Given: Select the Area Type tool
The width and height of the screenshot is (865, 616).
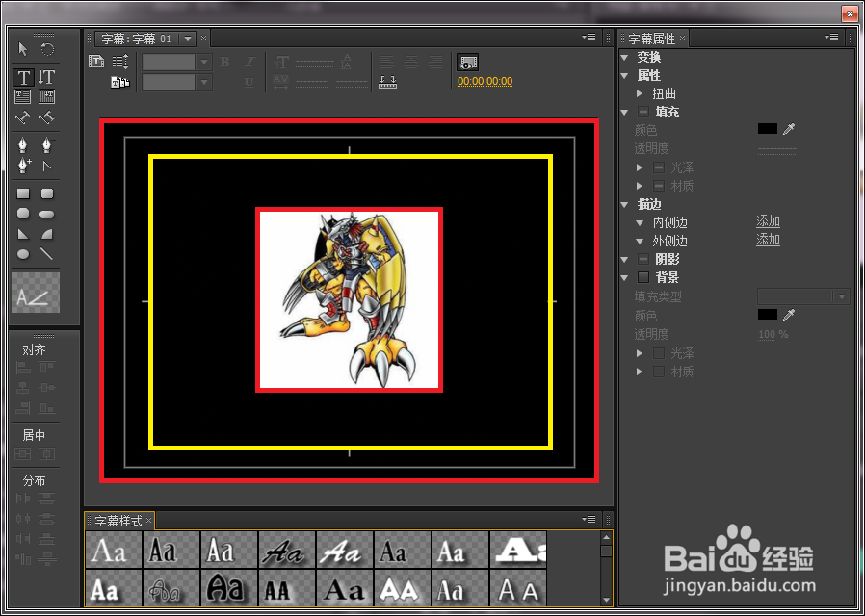Looking at the screenshot, I should (x=22, y=97).
